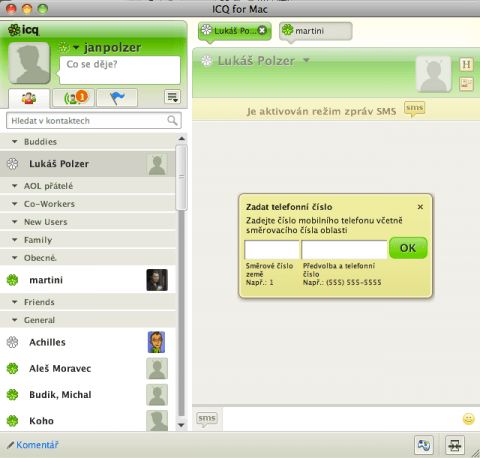Click the country code input field

[x=272, y=250]
